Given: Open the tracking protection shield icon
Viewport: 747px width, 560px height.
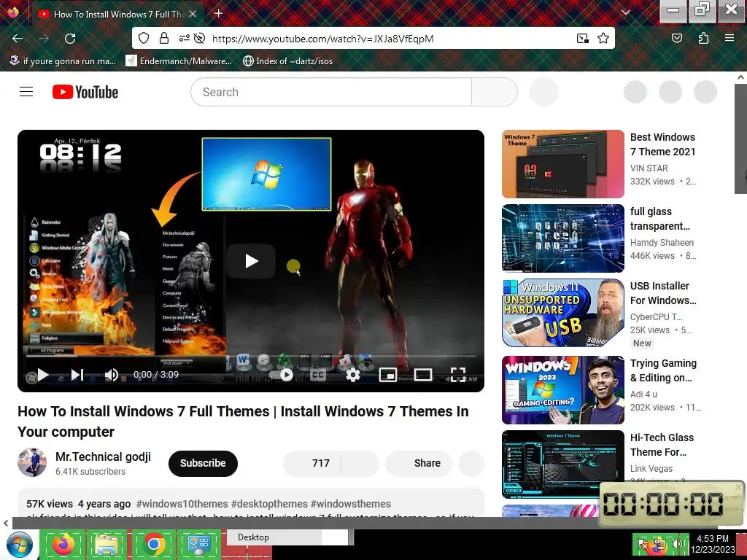Looking at the screenshot, I should pos(144,38).
